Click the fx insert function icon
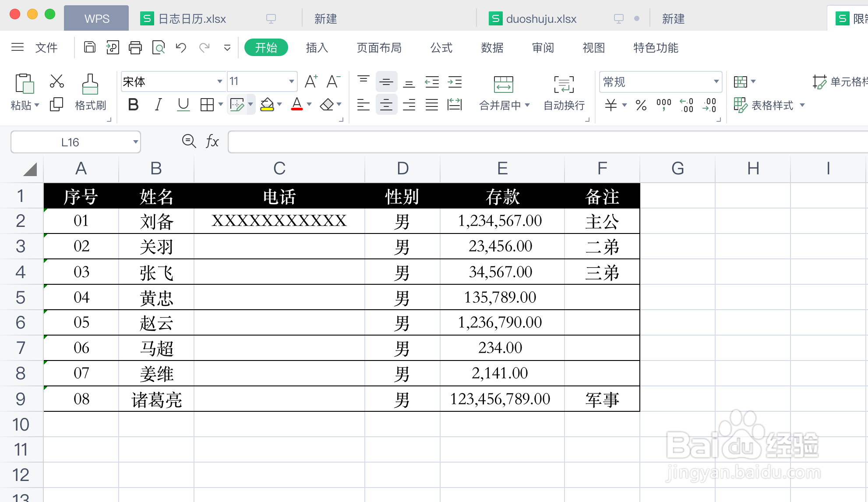 212,141
